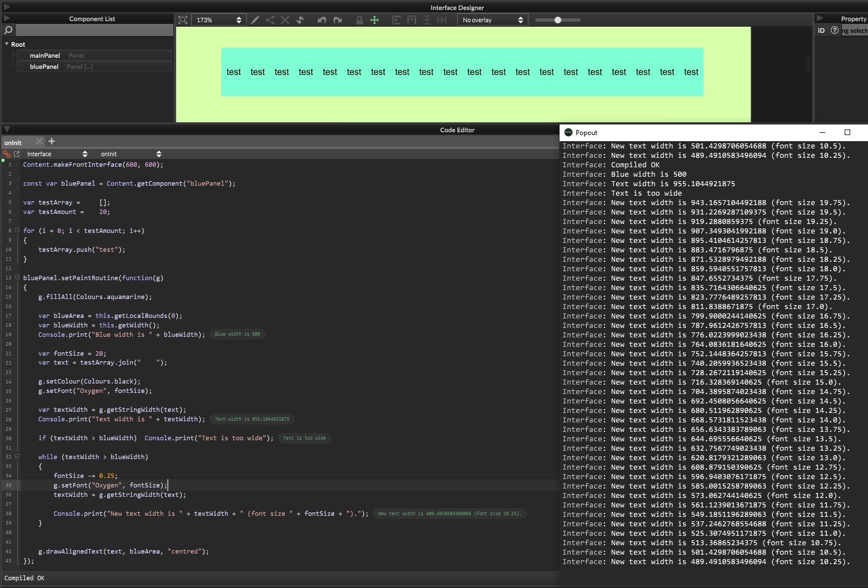Click the share icon in the designer toolbar
This screenshot has height=588, width=868.
[270, 20]
